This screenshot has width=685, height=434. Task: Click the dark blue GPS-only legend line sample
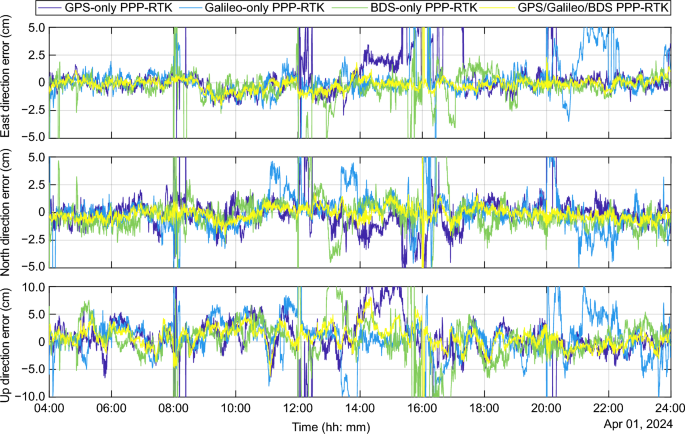49,7
